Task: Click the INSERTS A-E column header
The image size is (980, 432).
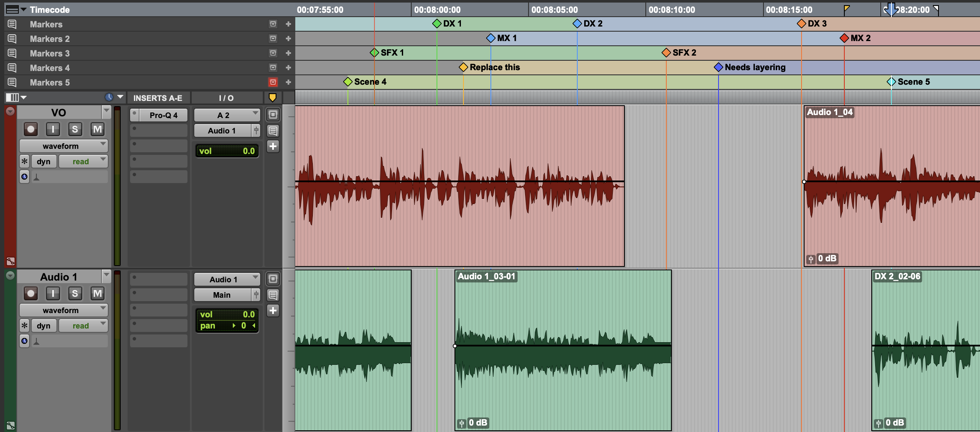Action: 158,98
